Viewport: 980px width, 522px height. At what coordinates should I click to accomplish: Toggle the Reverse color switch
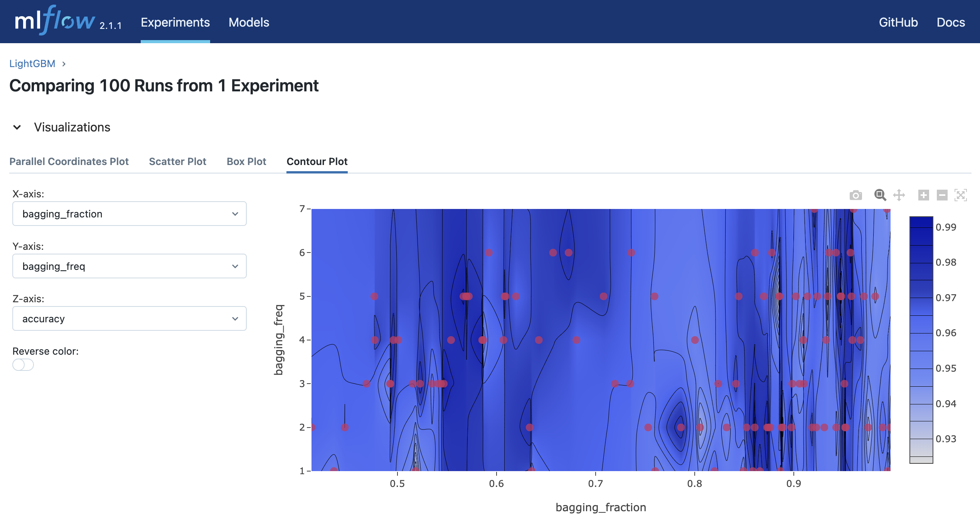tap(23, 365)
